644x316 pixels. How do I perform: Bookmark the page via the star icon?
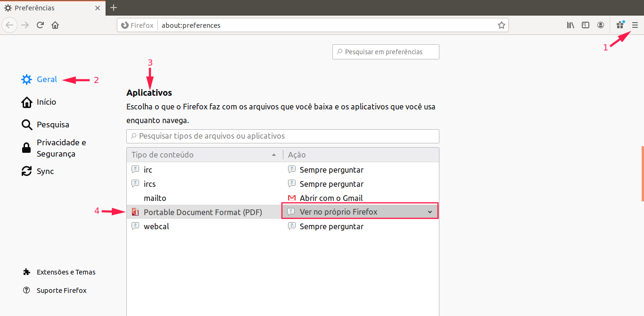pyautogui.click(x=501, y=25)
